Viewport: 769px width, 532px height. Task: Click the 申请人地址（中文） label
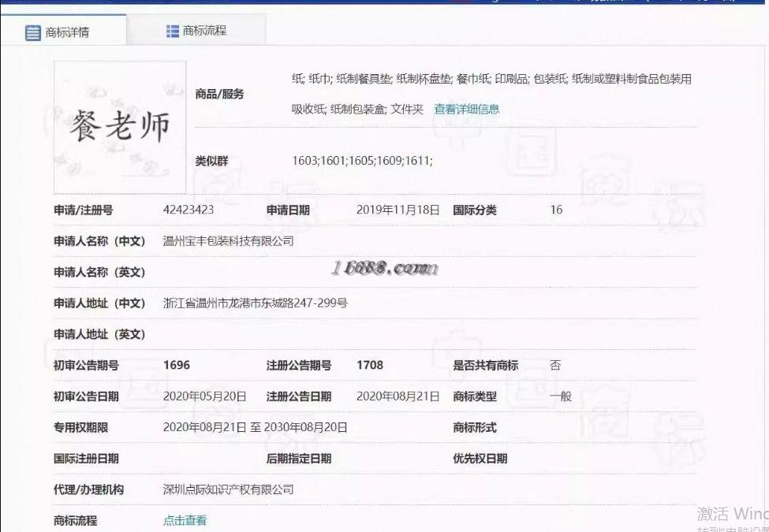pyautogui.click(x=99, y=303)
